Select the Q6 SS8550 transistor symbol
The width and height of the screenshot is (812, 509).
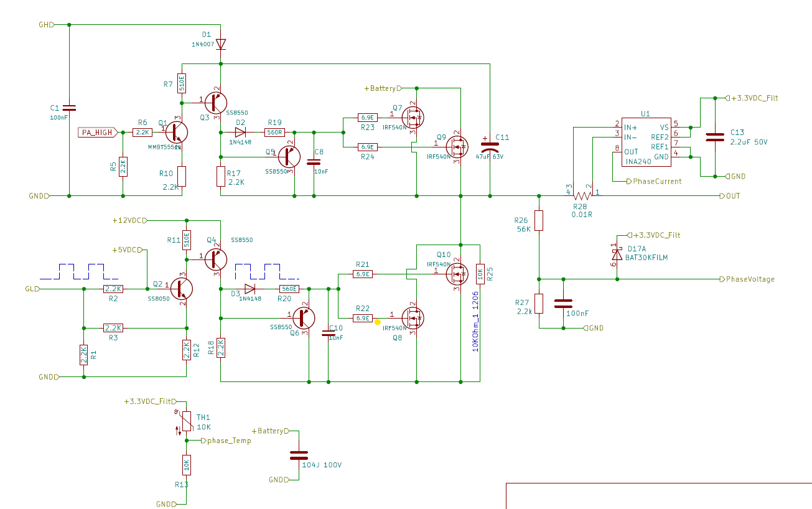point(304,317)
